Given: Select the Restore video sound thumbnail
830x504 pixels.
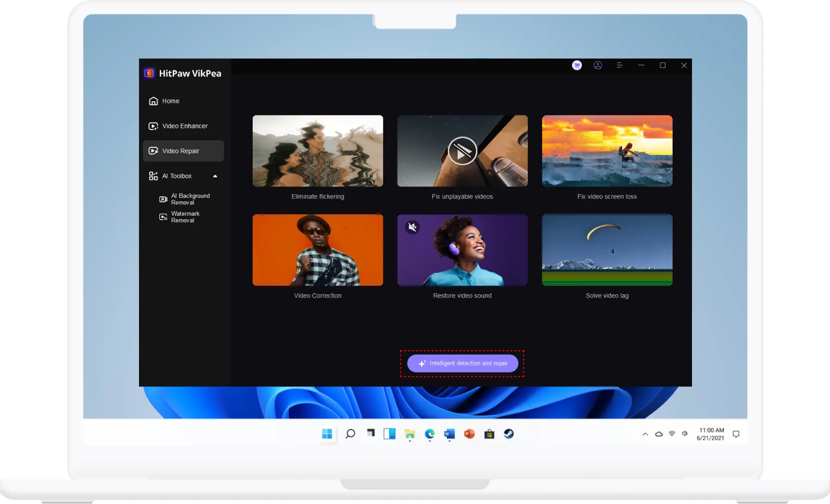Looking at the screenshot, I should click(x=463, y=250).
